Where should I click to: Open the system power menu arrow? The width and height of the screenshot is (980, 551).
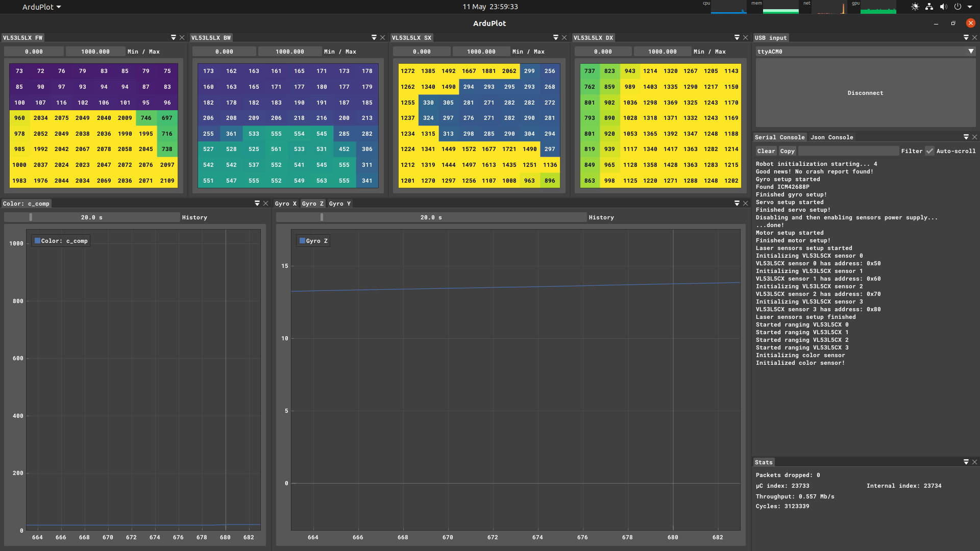[970, 7]
